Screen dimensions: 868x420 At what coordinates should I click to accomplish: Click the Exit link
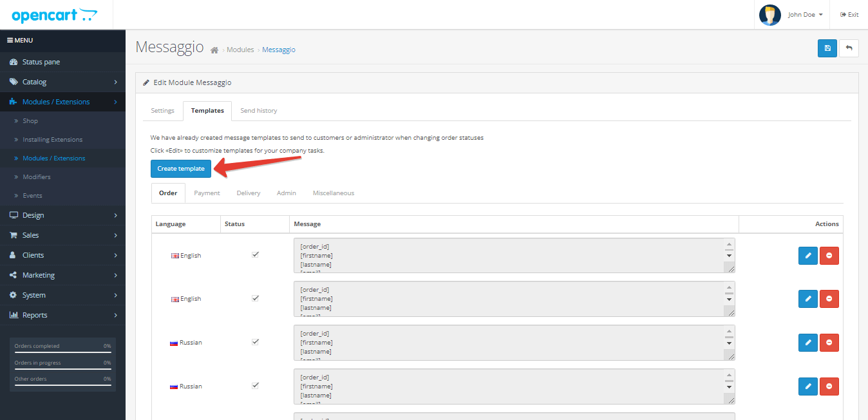click(x=849, y=15)
